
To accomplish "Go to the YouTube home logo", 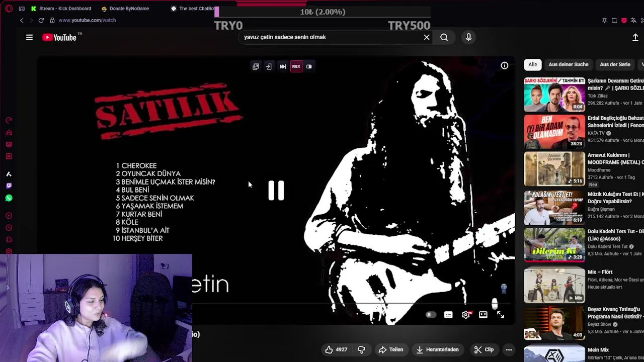I will pos(59,37).
